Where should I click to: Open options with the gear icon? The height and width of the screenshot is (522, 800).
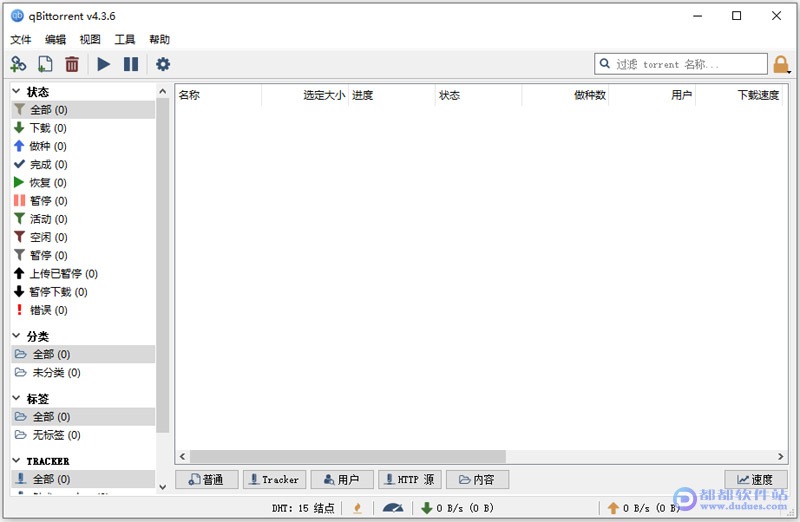click(163, 64)
